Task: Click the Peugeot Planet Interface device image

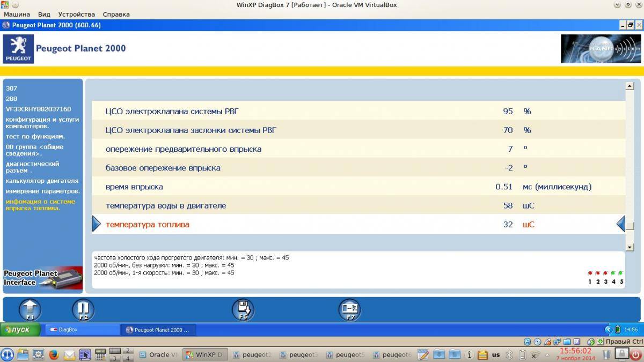Action: [43, 278]
